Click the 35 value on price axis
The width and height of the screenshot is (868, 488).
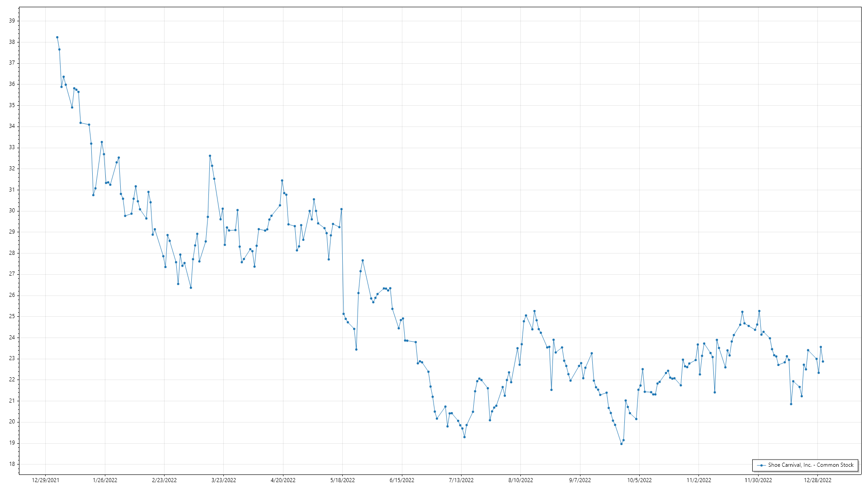(x=12, y=105)
